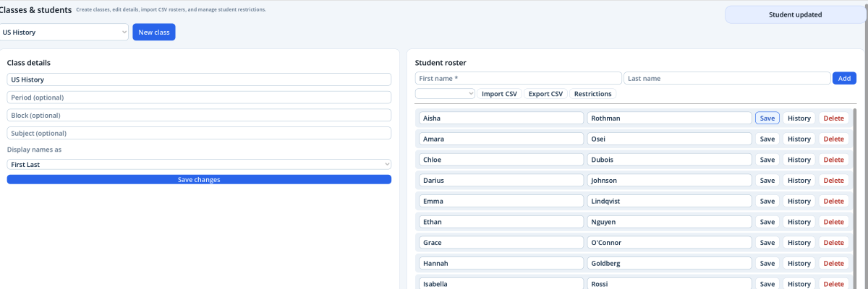Screen dimensions: 868x289
Task: Click the student roster vertical scrollbar
Action: 854,199
